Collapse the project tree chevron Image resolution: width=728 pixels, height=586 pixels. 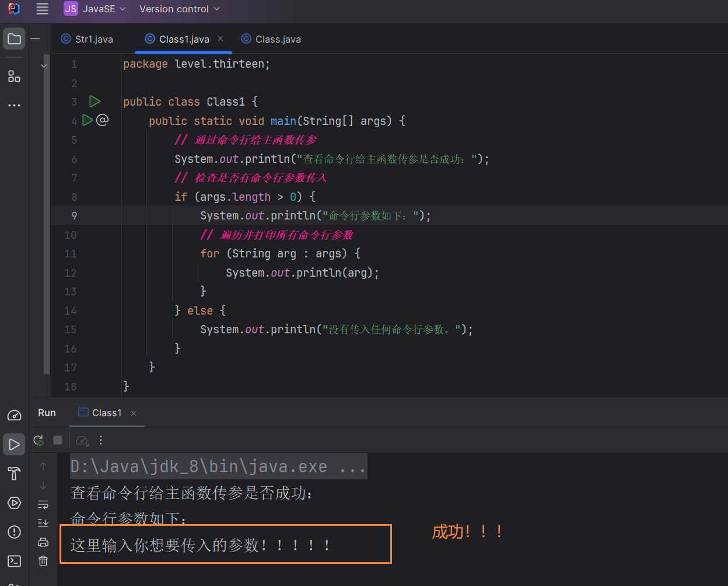coord(44,66)
